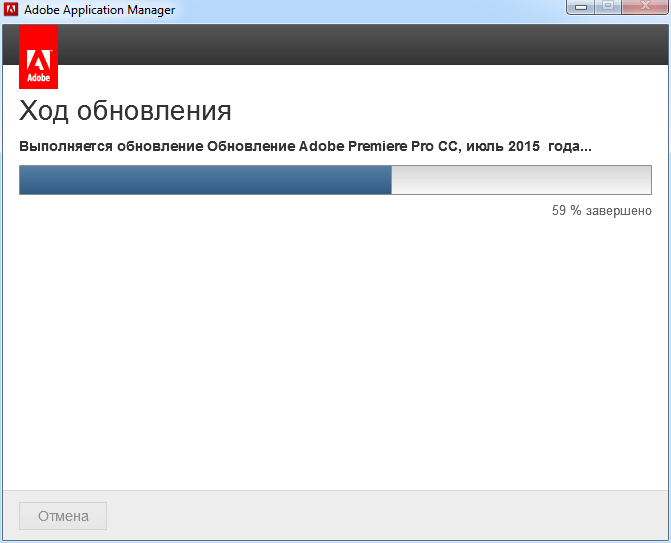Click the red Adobe logo
Screen dimensions: 671x543
click(39, 56)
